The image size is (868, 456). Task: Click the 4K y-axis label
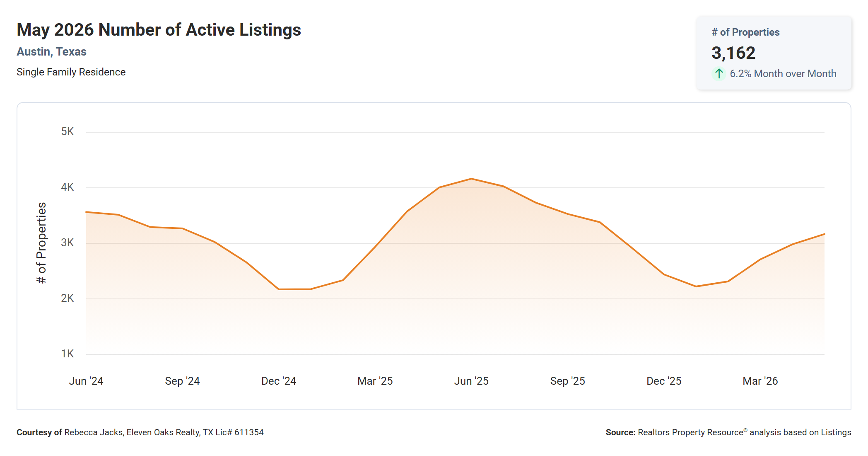[68, 187]
